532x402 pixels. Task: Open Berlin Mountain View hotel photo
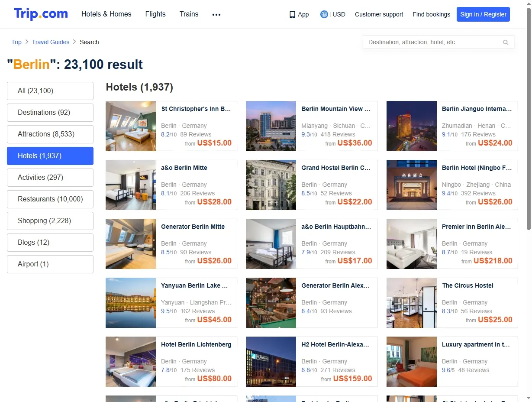coord(271,126)
